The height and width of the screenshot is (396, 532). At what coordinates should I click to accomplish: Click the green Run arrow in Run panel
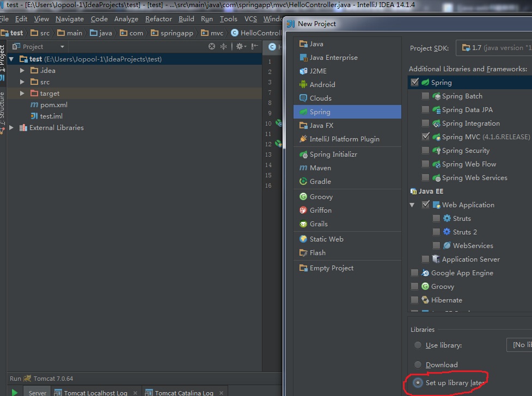coord(15,392)
